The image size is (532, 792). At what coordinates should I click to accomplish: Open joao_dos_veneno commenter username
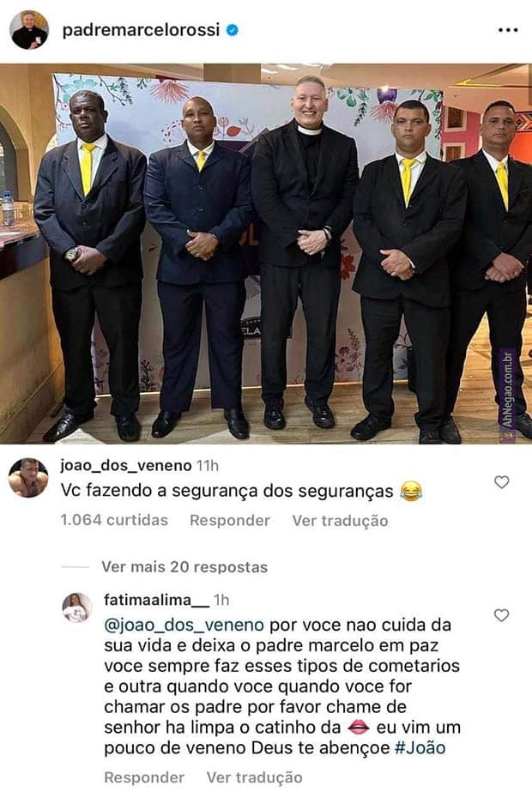[x=126, y=465]
